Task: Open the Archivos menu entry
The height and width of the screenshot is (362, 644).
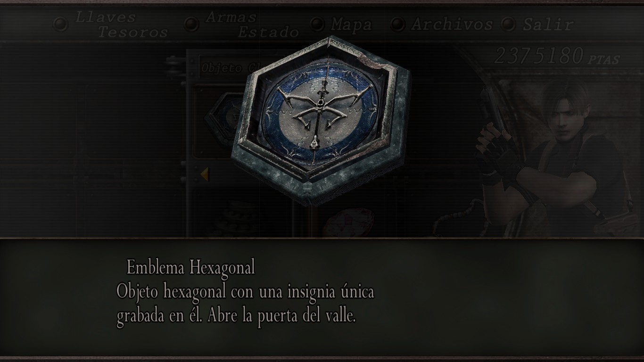Action: (x=452, y=24)
